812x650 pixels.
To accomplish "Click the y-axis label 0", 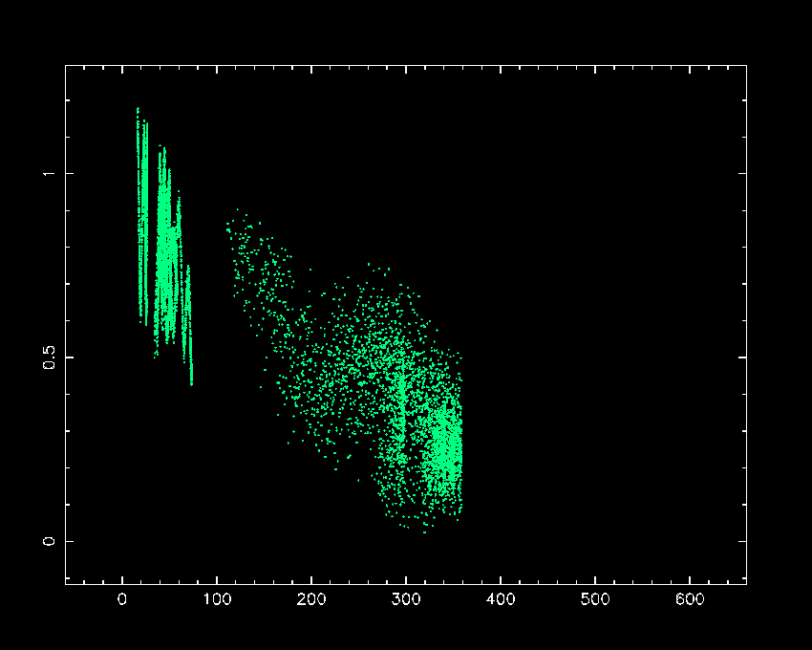I will 49,541.
